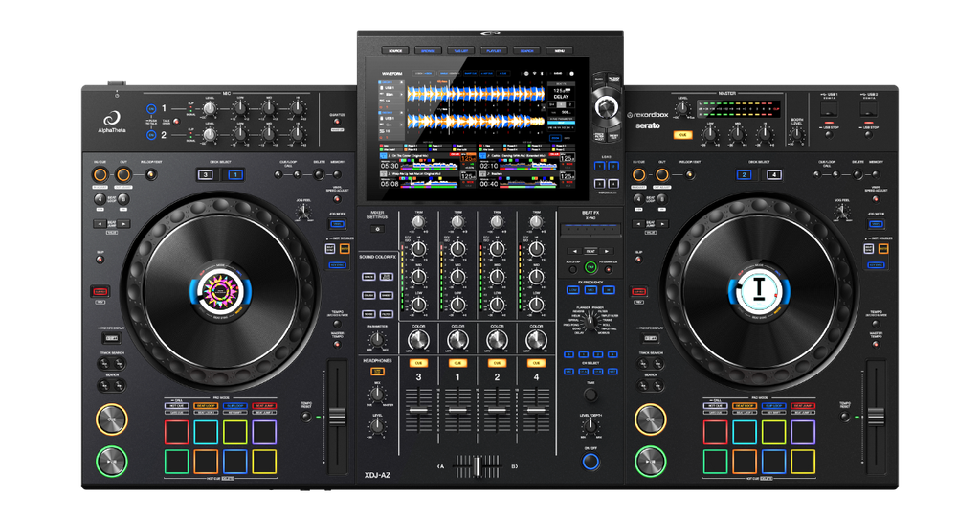The image size is (980, 521).
Task: Load the track with LOAD 2 button
Action: (613, 166)
